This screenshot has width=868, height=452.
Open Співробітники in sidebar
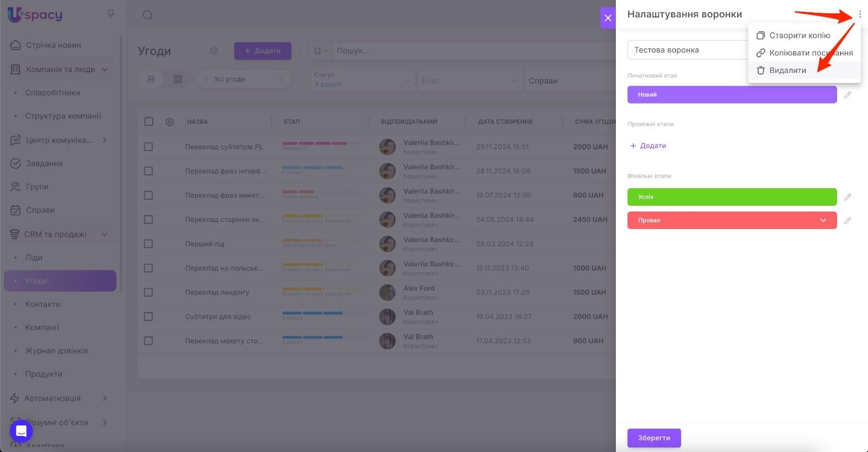(x=53, y=93)
